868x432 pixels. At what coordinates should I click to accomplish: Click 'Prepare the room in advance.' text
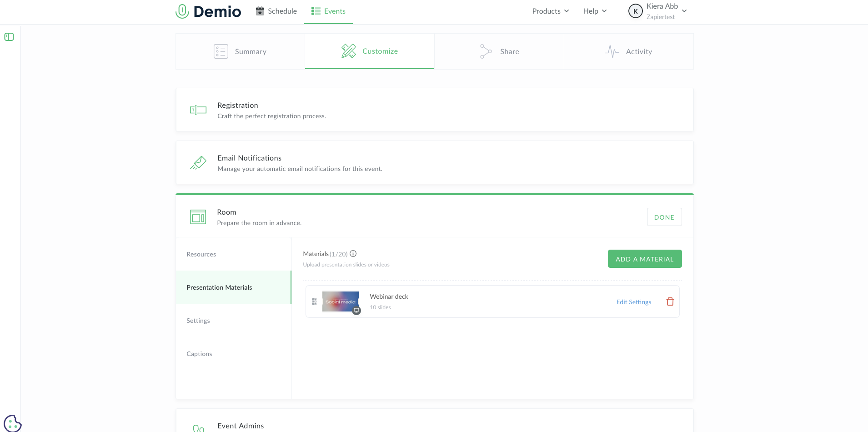(x=259, y=223)
